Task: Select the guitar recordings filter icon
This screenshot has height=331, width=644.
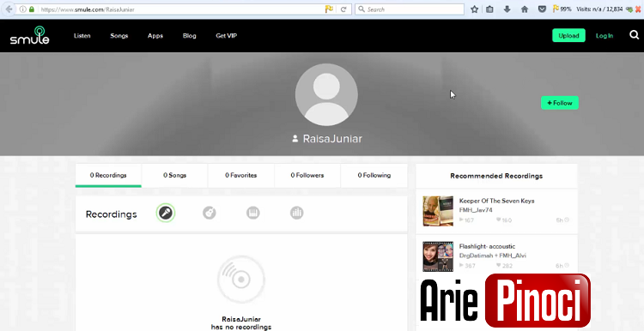Action: pos(209,213)
